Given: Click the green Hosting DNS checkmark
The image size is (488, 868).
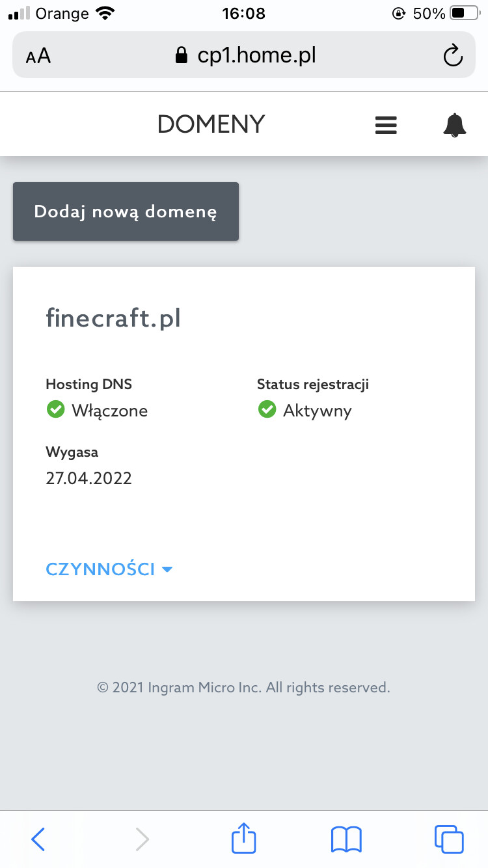Looking at the screenshot, I should click(x=55, y=410).
